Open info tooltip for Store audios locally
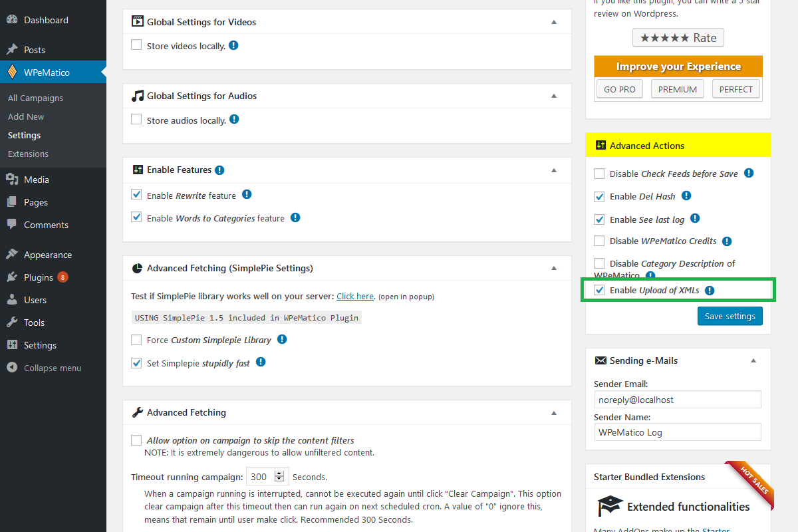This screenshot has width=798, height=532. [x=234, y=120]
